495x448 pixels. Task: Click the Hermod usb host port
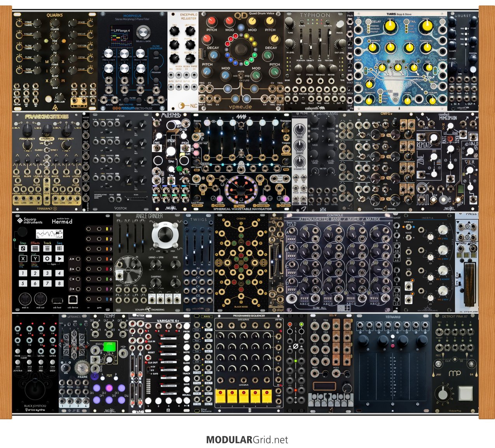[x=57, y=301]
